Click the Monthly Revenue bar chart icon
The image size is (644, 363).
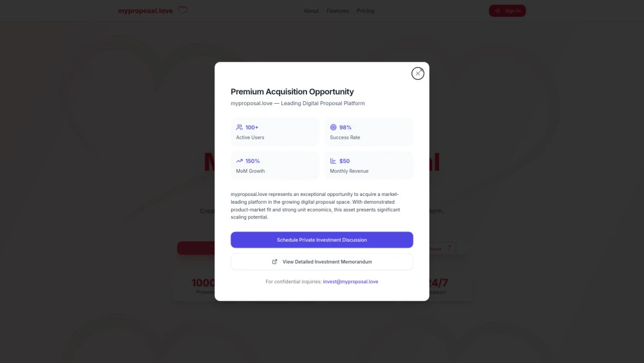tap(334, 161)
